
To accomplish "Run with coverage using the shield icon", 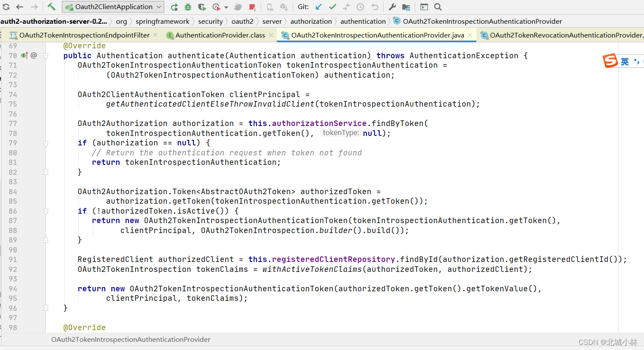I will tap(202, 7).
